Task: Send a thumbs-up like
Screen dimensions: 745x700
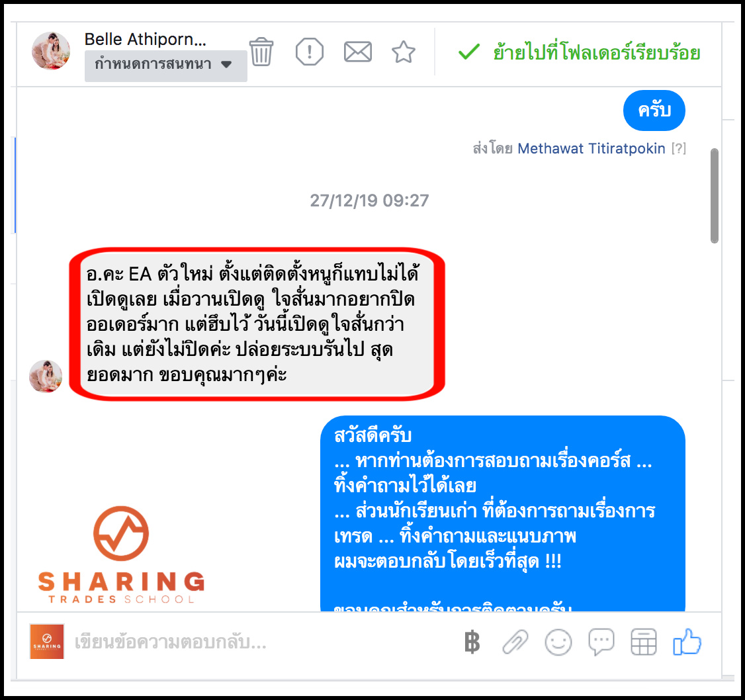Action: [x=687, y=642]
